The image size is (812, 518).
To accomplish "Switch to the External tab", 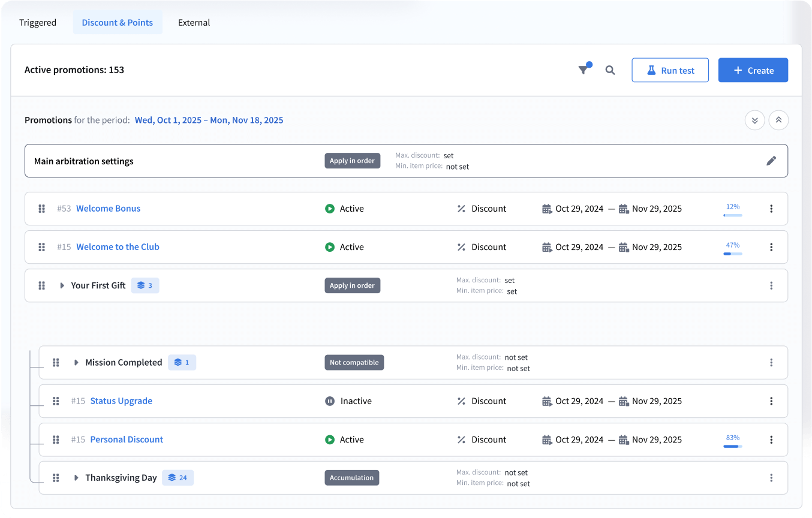I will [x=194, y=23].
